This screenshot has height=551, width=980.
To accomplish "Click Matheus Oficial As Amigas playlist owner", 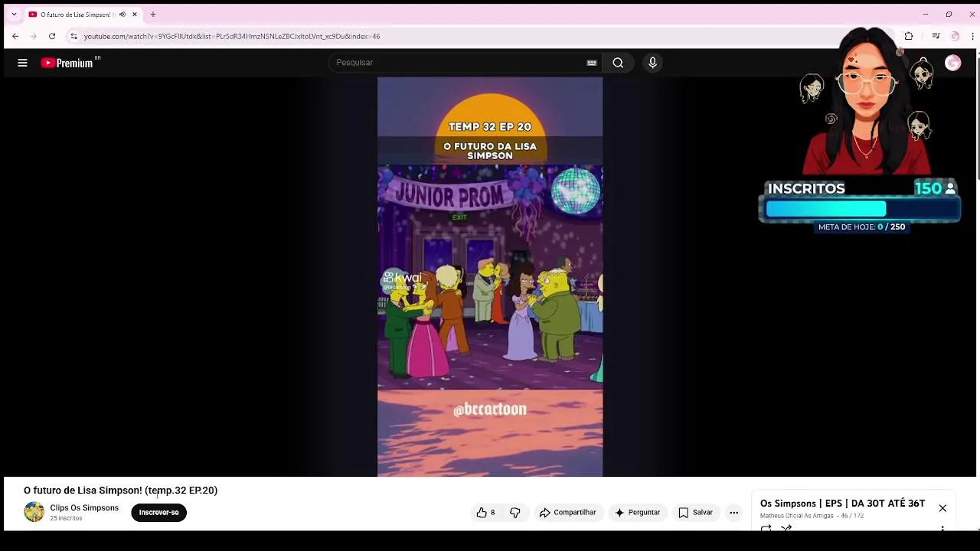I will pyautogui.click(x=796, y=516).
